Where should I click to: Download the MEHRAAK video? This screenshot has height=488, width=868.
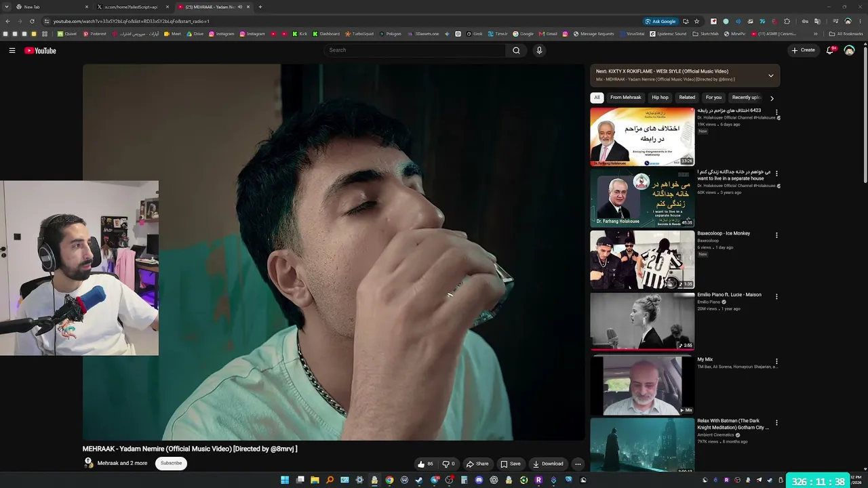pyautogui.click(x=548, y=464)
